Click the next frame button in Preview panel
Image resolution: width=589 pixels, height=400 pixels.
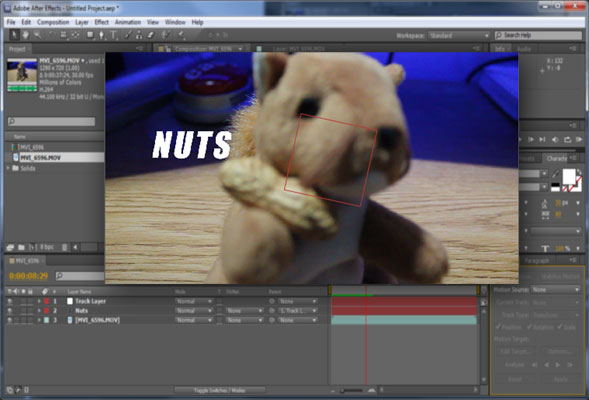tap(531, 139)
